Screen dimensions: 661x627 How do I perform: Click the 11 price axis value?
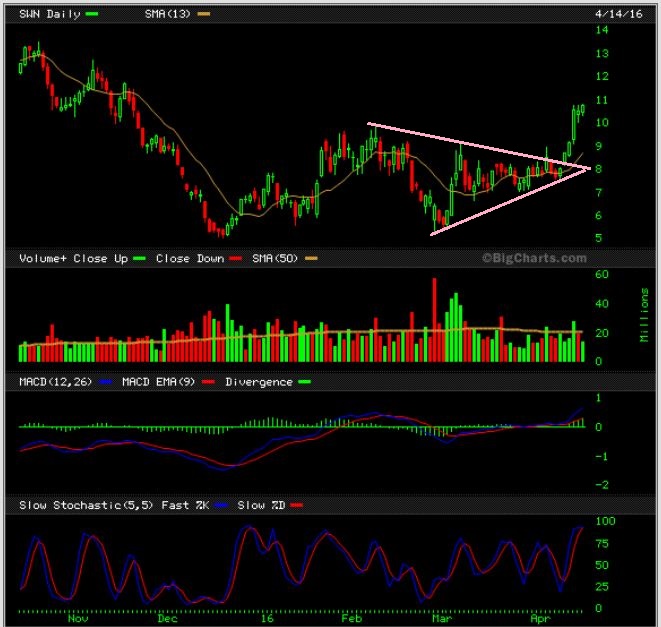[602, 100]
